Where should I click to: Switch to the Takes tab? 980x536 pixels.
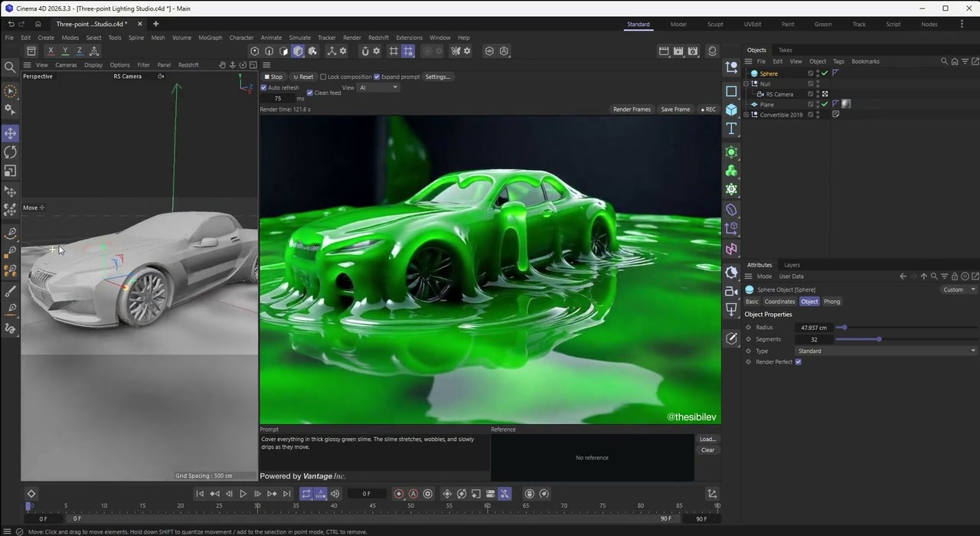click(x=785, y=51)
